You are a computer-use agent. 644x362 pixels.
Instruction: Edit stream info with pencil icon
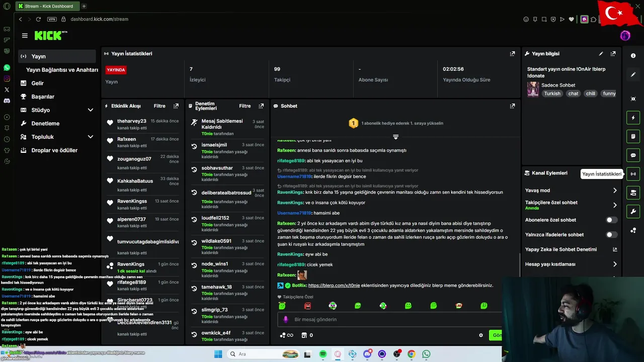tap(601, 54)
